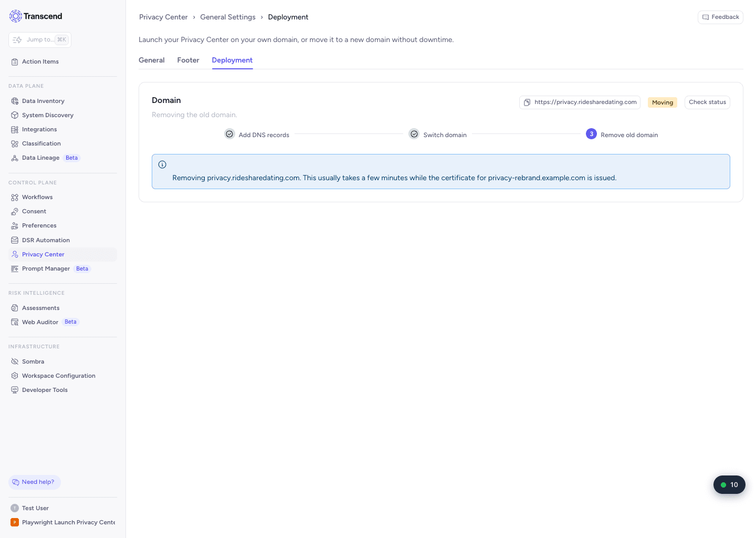Click the info icon in the blue alert
Viewport: 756px width, 538px height.
(162, 164)
